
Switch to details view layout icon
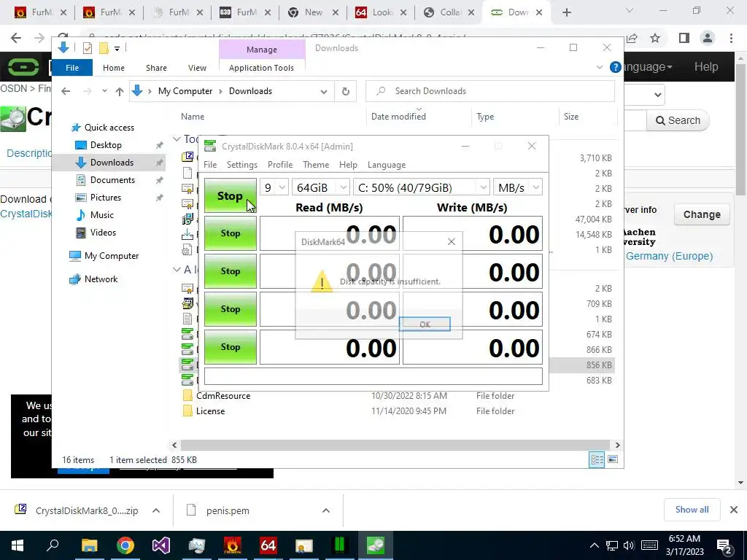[x=597, y=459]
